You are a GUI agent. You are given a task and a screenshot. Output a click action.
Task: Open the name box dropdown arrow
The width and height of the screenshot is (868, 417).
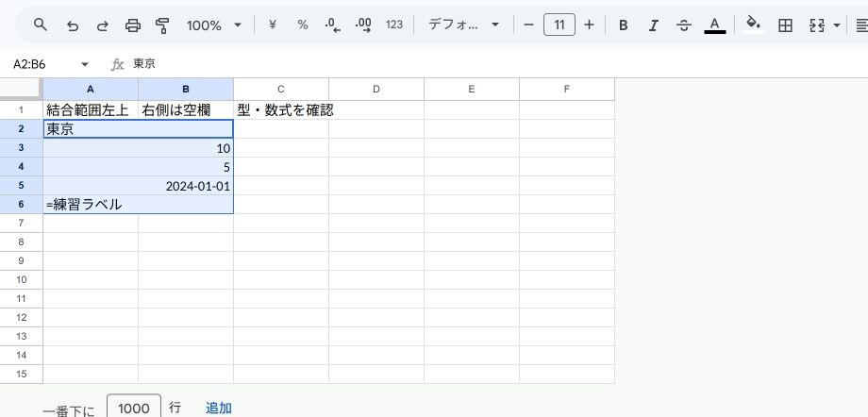(85, 64)
